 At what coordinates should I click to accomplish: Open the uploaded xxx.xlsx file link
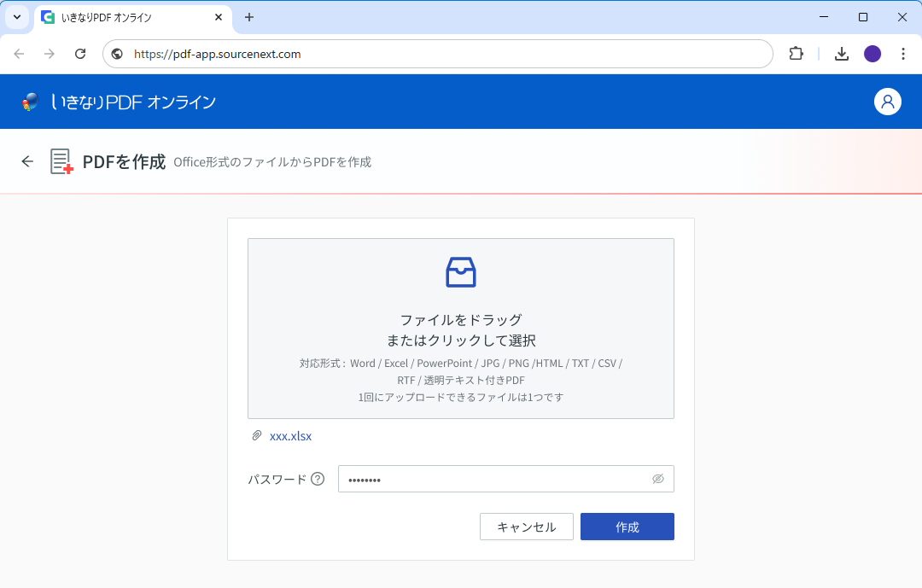pyautogui.click(x=291, y=435)
